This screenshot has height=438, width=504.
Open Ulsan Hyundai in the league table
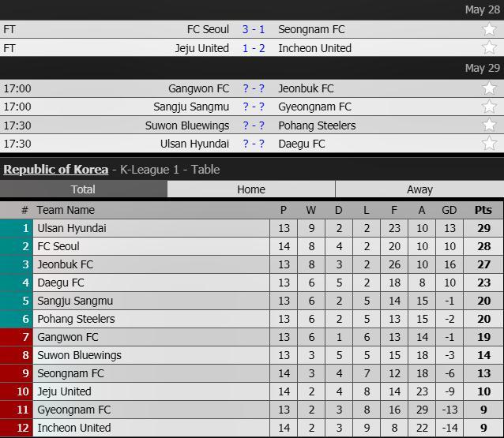pos(72,228)
